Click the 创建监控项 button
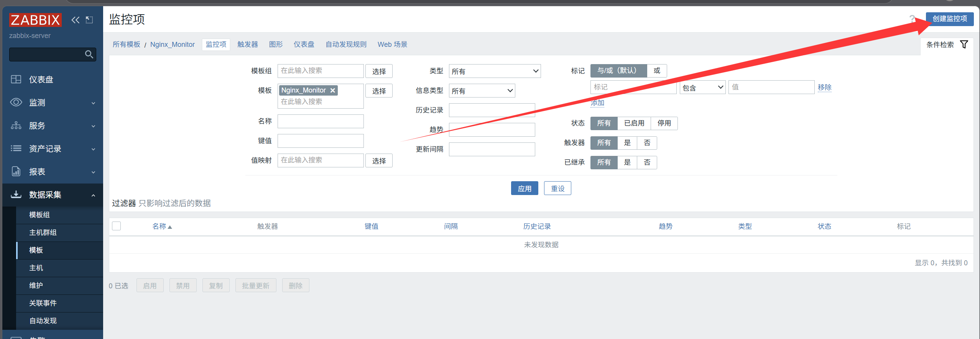 tap(950, 19)
